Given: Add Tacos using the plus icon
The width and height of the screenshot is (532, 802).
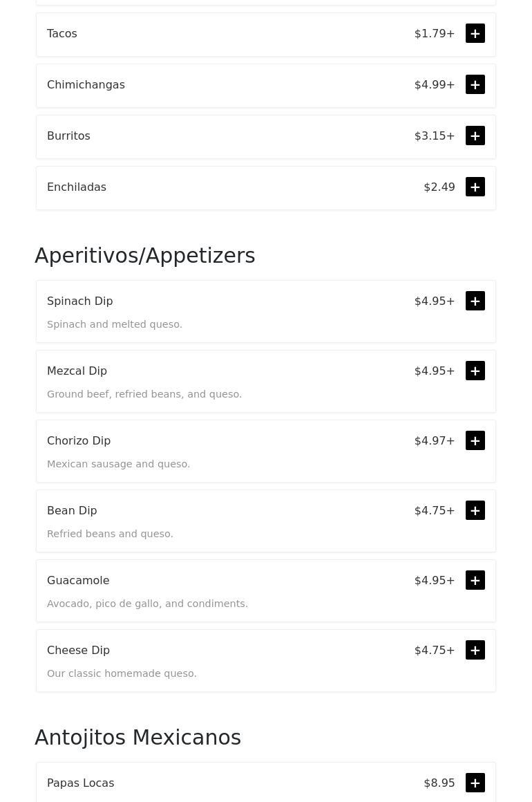Looking at the screenshot, I should [x=475, y=34].
